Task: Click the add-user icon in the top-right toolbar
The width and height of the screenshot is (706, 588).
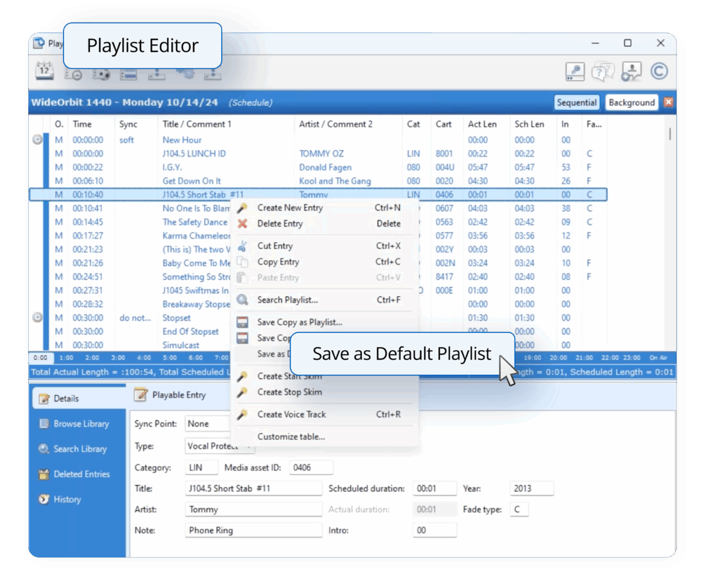Action: tap(631, 71)
